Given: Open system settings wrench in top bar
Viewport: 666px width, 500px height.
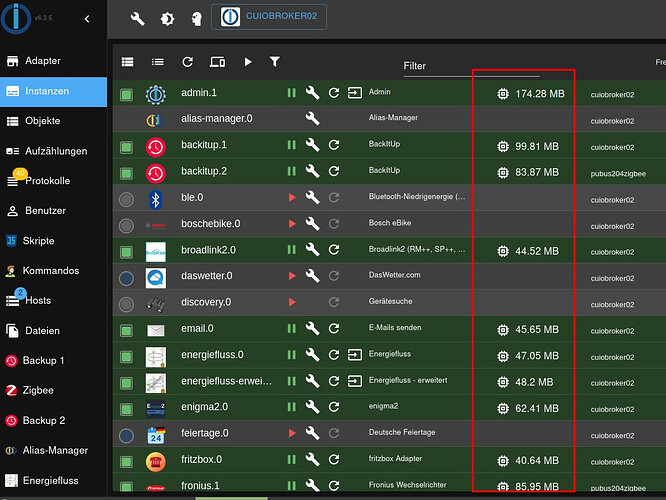Looking at the screenshot, I should tap(137, 19).
